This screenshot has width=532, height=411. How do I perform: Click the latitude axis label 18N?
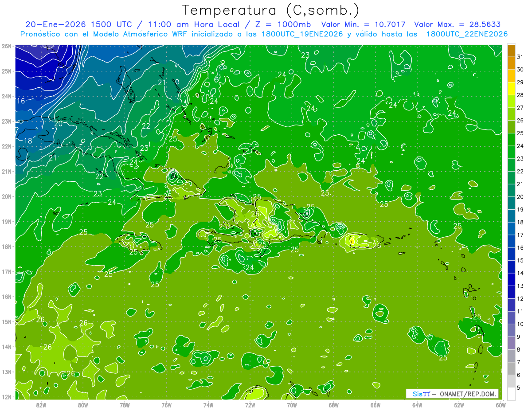pyautogui.click(x=6, y=247)
